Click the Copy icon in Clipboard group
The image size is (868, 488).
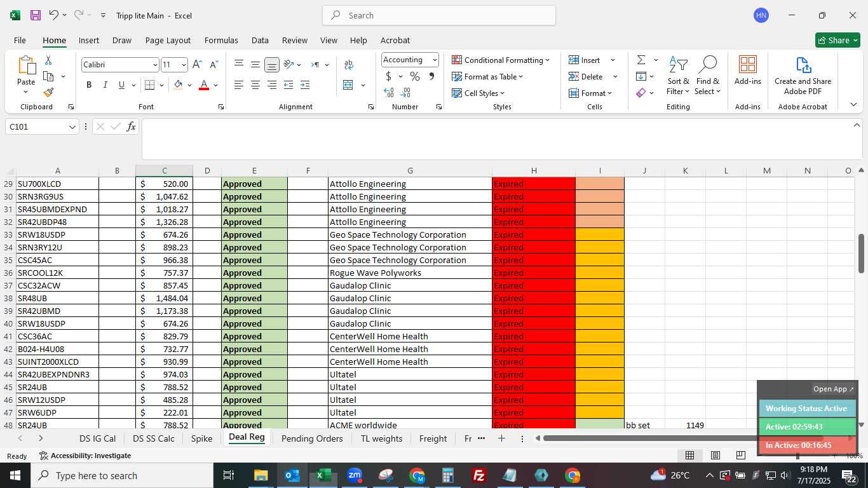click(x=48, y=76)
